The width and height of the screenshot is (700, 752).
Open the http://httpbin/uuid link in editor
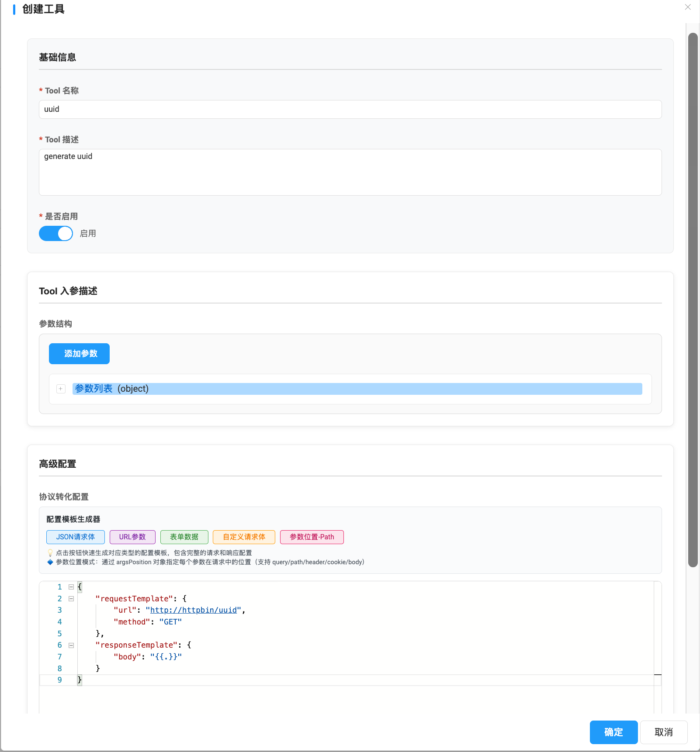pyautogui.click(x=193, y=610)
